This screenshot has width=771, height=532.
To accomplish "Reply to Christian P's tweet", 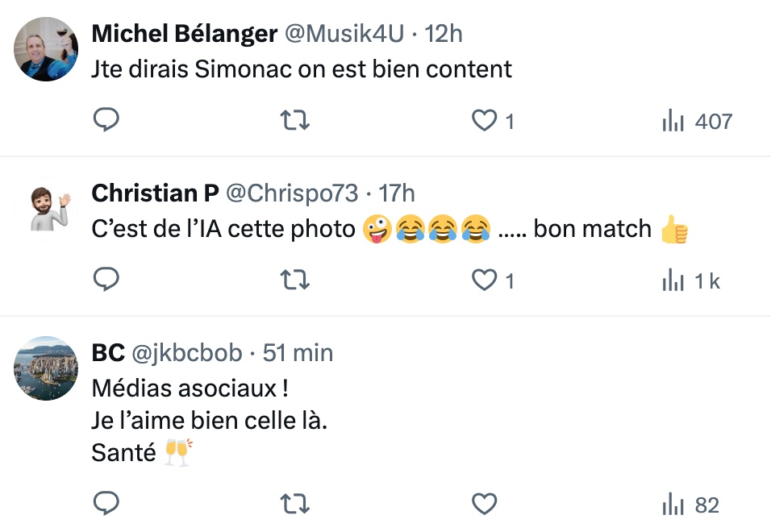I will [x=106, y=280].
